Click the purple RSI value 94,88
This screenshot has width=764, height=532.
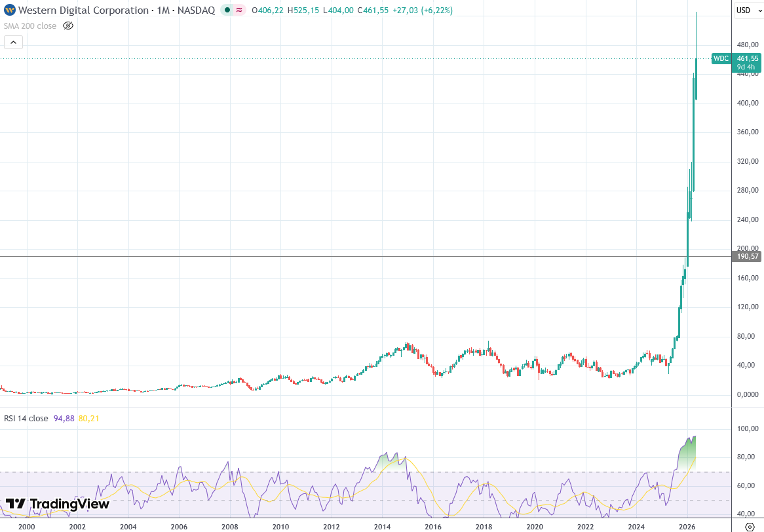coord(64,419)
